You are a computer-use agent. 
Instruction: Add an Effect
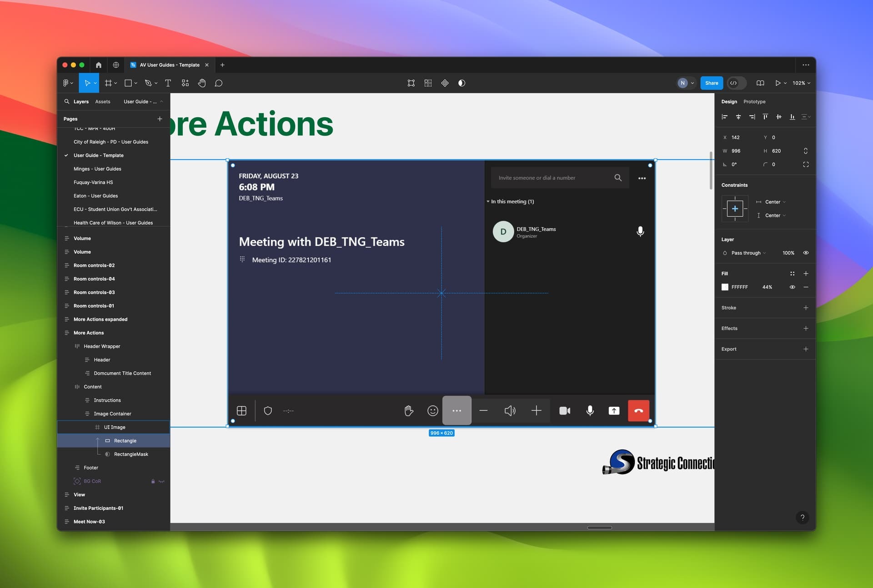click(x=806, y=329)
